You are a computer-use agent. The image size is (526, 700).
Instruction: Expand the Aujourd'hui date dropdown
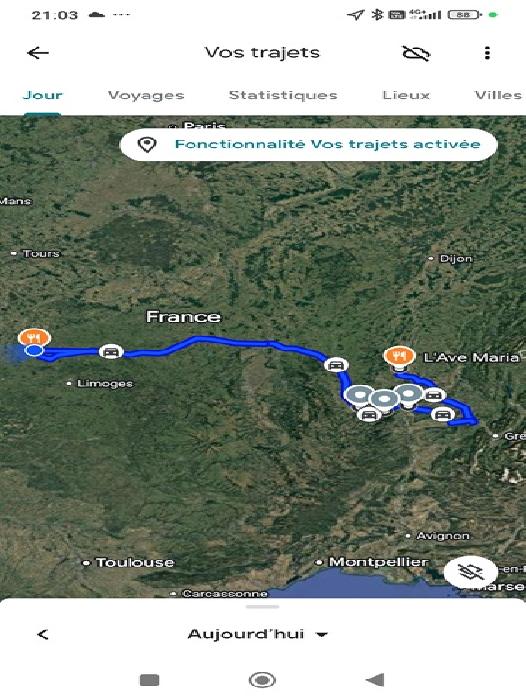coord(258,634)
